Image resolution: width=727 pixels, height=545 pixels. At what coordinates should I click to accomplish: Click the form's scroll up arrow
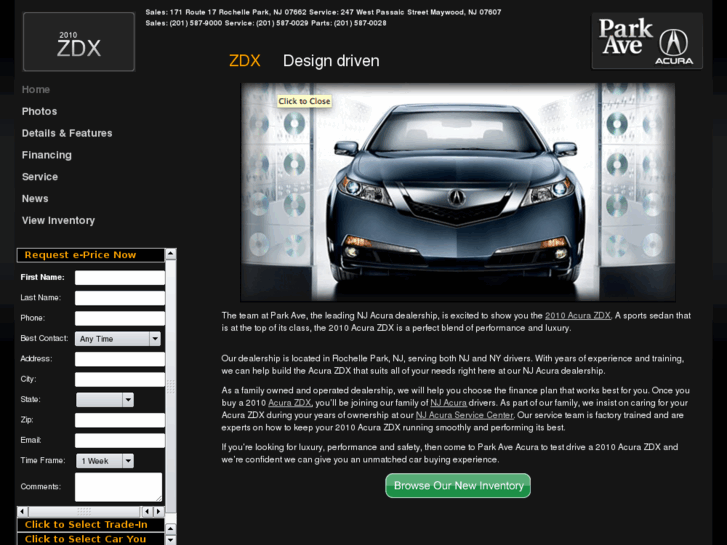pos(171,254)
